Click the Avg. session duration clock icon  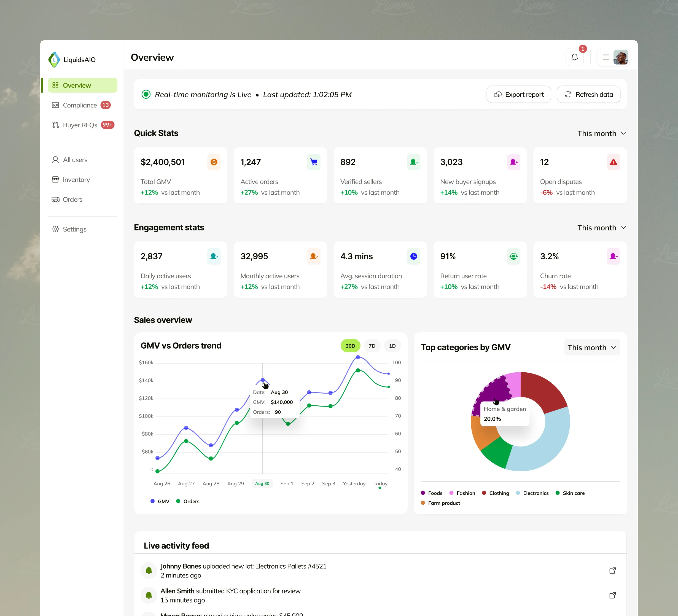click(414, 256)
